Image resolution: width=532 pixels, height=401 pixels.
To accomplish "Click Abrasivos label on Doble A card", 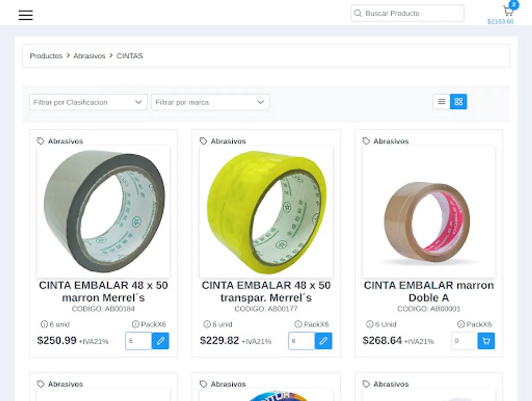I will tap(391, 141).
